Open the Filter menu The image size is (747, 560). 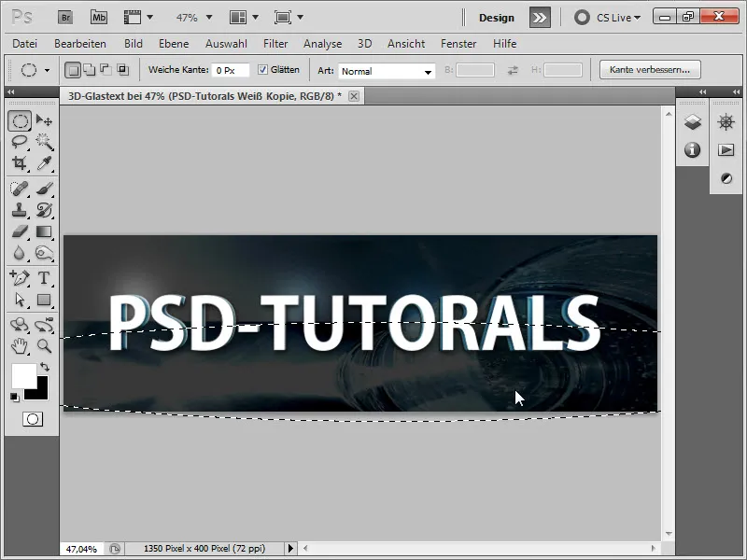[x=275, y=44]
